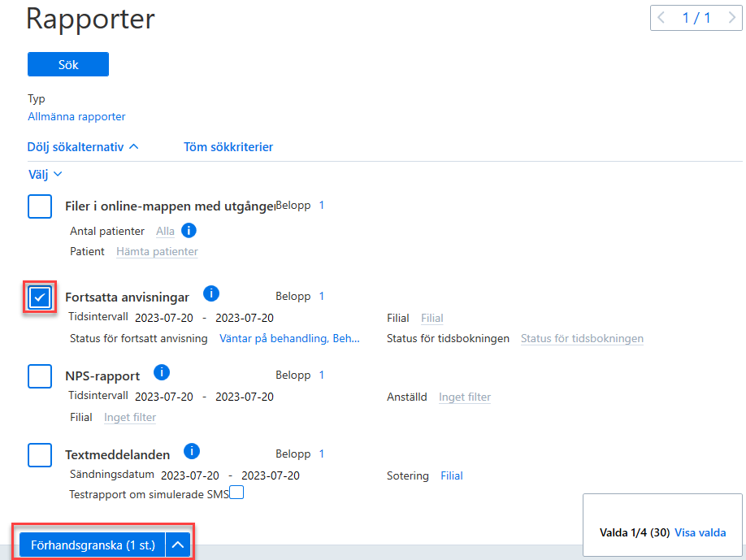Viewport: 746px width, 560px height.
Task: Show info icon for Textmeddelanden
Action: 192,451
